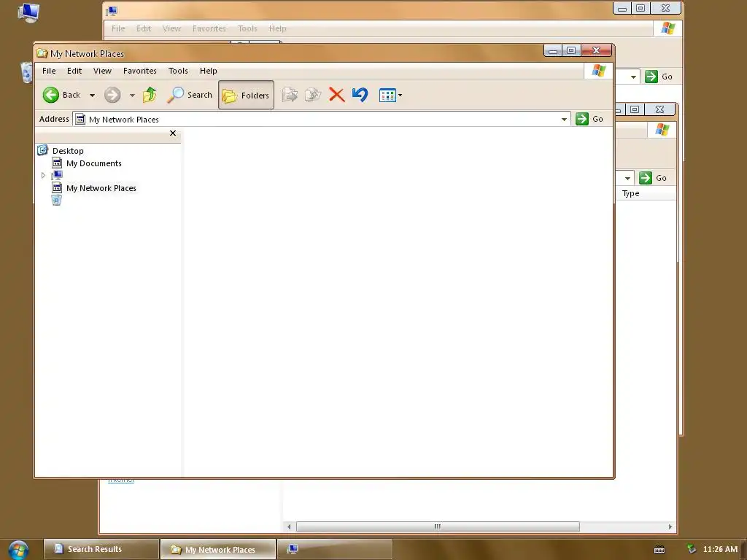
Task: Close the Folders pane with the X
Action: 173,133
